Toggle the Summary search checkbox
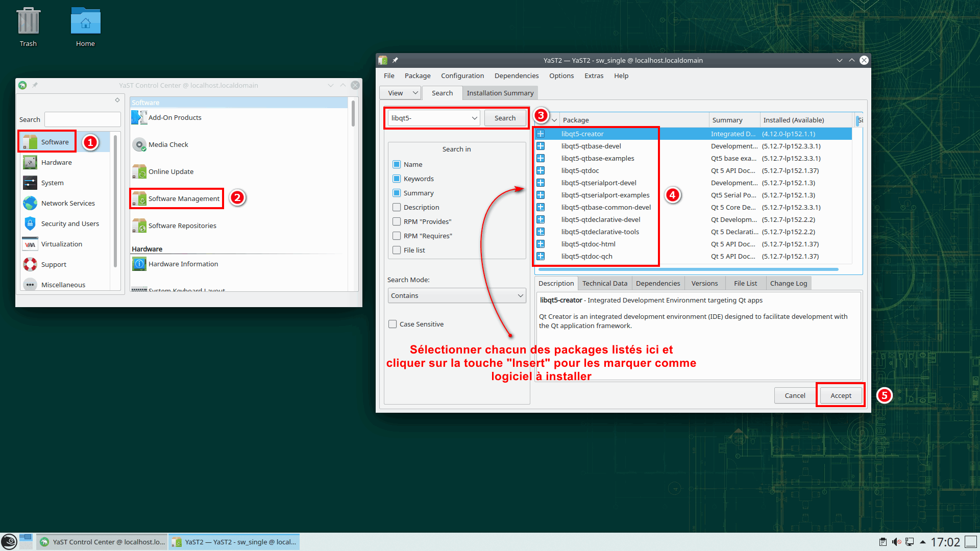This screenshot has width=980, height=551. [x=397, y=193]
